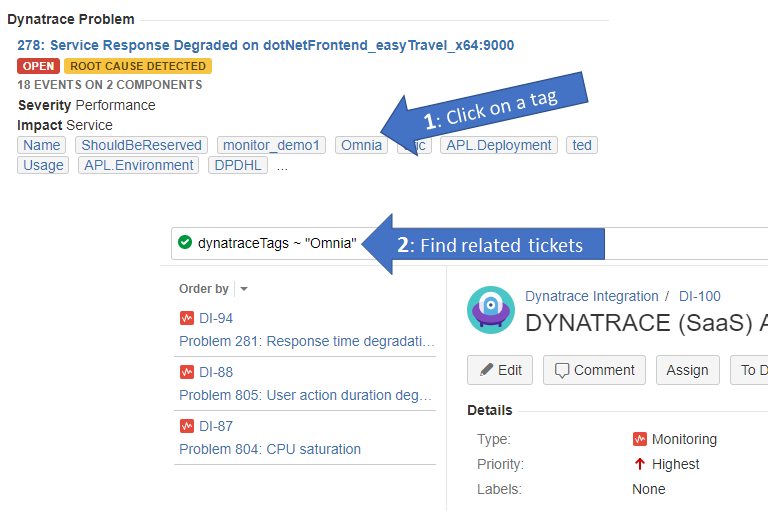The image size is (768, 511).
Task: Click the Edit button
Action: pyautogui.click(x=500, y=370)
